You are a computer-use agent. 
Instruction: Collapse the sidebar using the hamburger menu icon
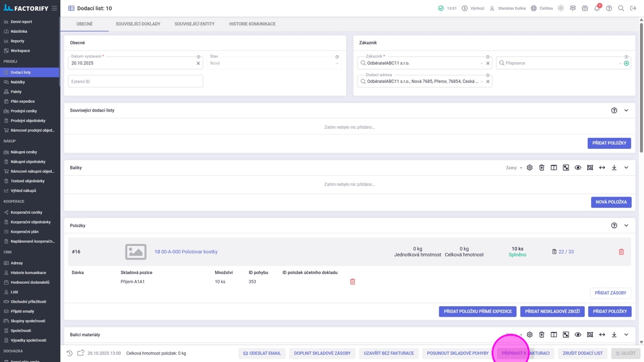(x=54, y=8)
